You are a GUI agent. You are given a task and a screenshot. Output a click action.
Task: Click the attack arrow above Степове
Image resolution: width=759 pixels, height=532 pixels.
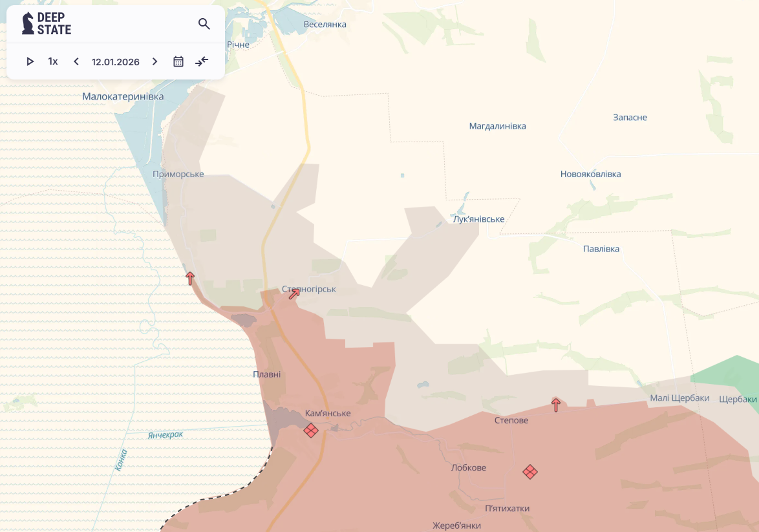(x=556, y=405)
